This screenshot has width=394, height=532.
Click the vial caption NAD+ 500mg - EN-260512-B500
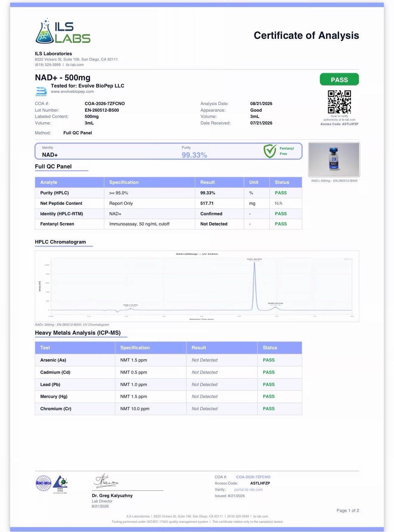point(334,181)
